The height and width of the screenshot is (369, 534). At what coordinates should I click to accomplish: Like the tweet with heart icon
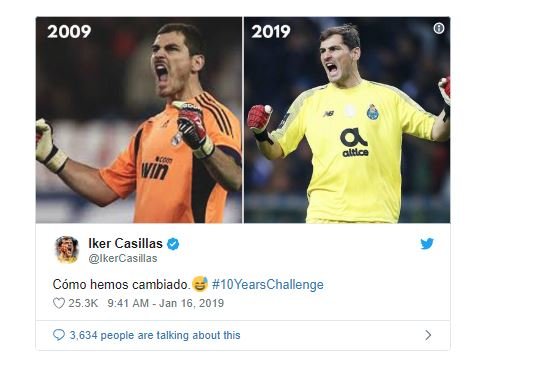[x=59, y=303]
